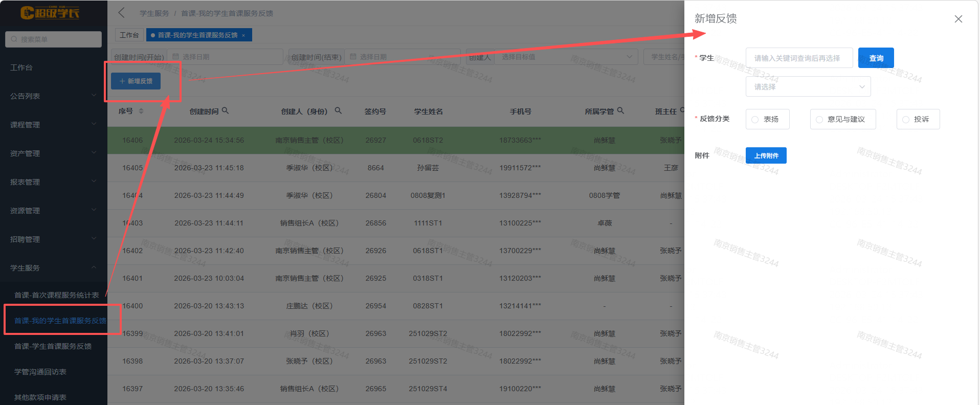Expand the 课程管理 sidebar menu

(x=53, y=125)
